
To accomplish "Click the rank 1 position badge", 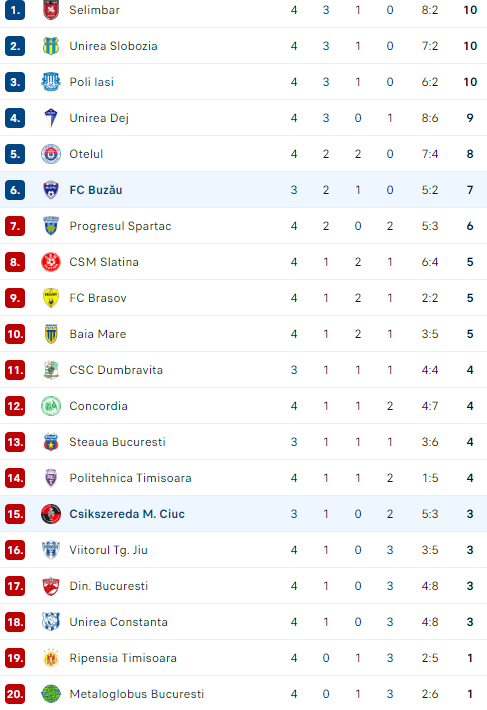I will point(15,10).
